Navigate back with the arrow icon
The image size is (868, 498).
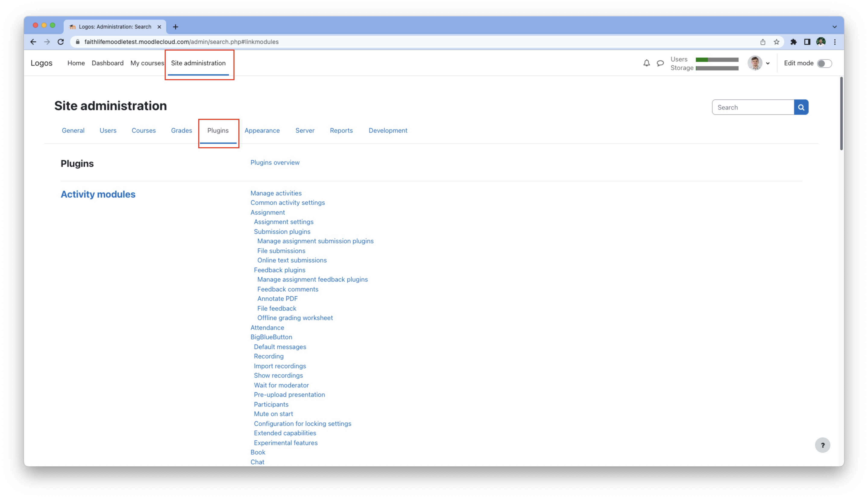33,42
